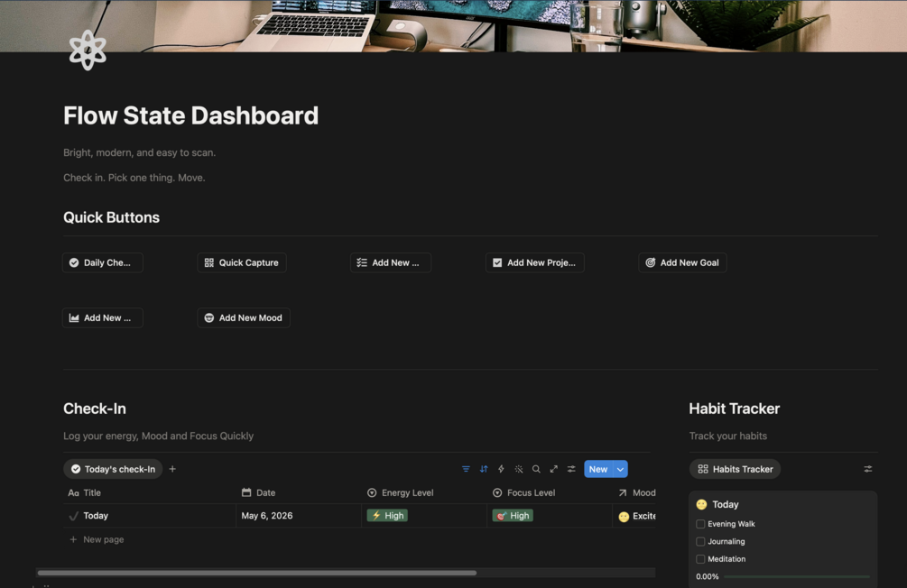Click the Excited mood cell
The width and height of the screenshot is (907, 588).
point(634,516)
